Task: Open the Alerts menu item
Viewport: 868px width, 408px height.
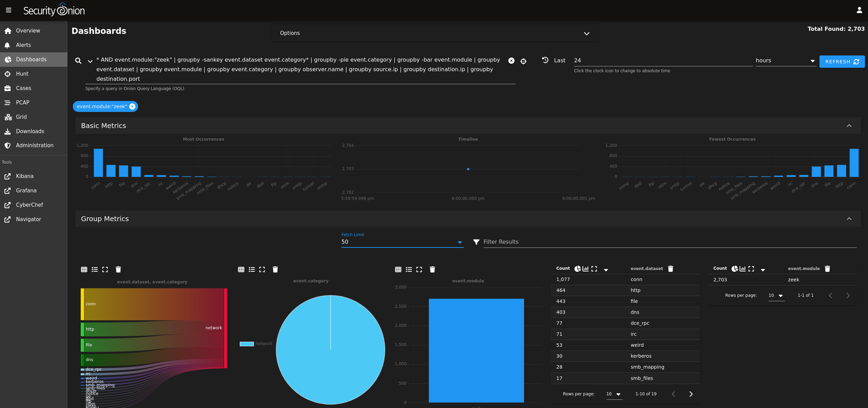Action: click(23, 45)
